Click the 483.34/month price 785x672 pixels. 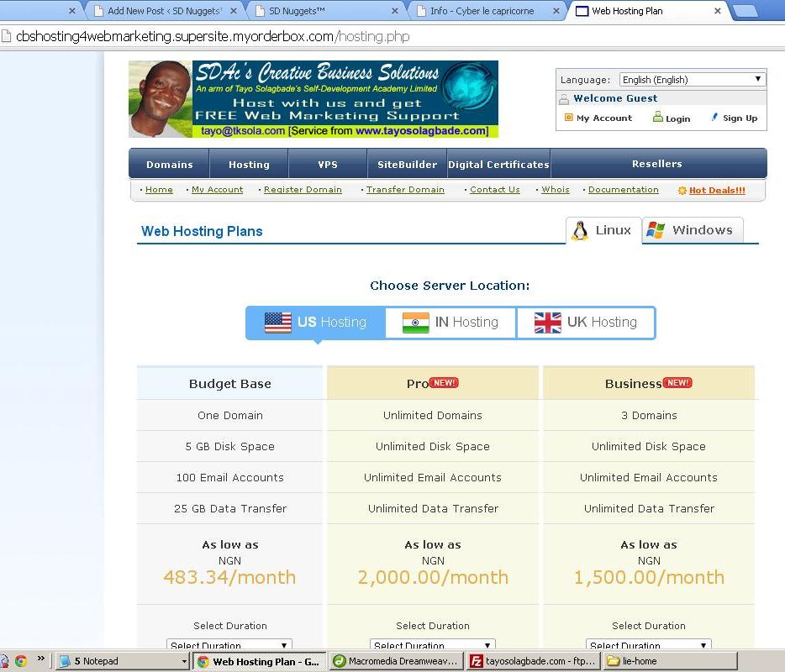(x=229, y=577)
